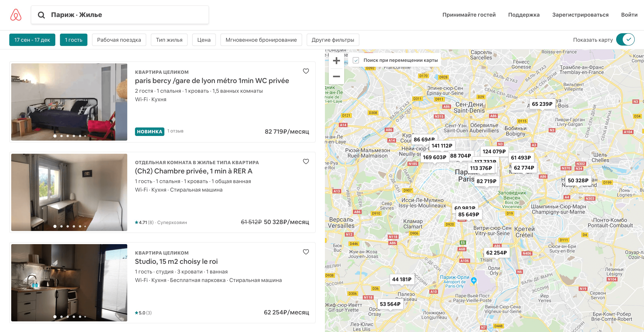This screenshot has height=332, width=644.
Task: Click the search magnifier icon
Action: [x=41, y=15]
